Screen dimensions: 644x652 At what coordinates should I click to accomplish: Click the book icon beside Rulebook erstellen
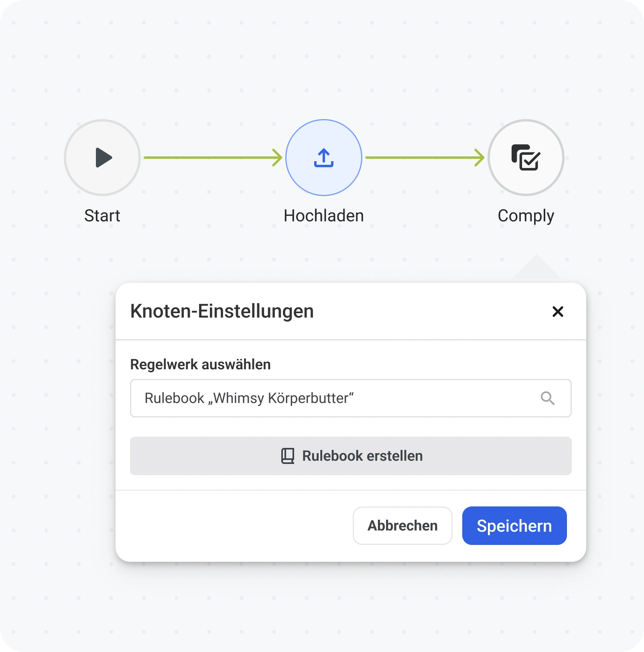pyautogui.click(x=288, y=456)
